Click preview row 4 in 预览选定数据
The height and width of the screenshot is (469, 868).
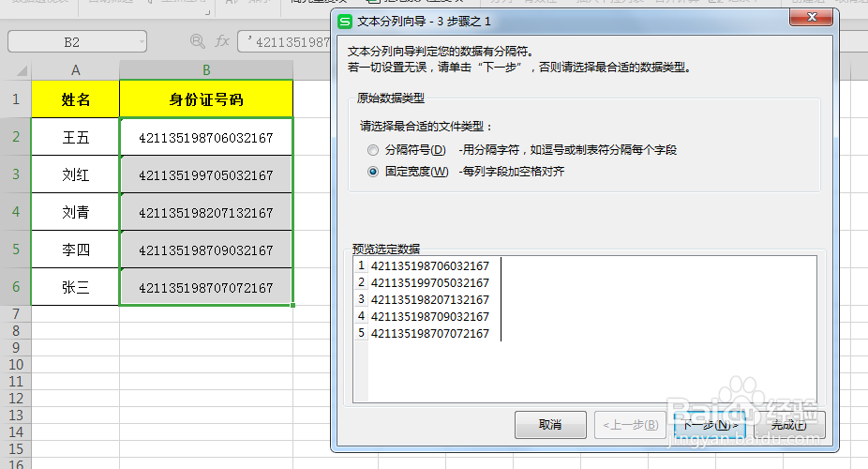click(429, 317)
